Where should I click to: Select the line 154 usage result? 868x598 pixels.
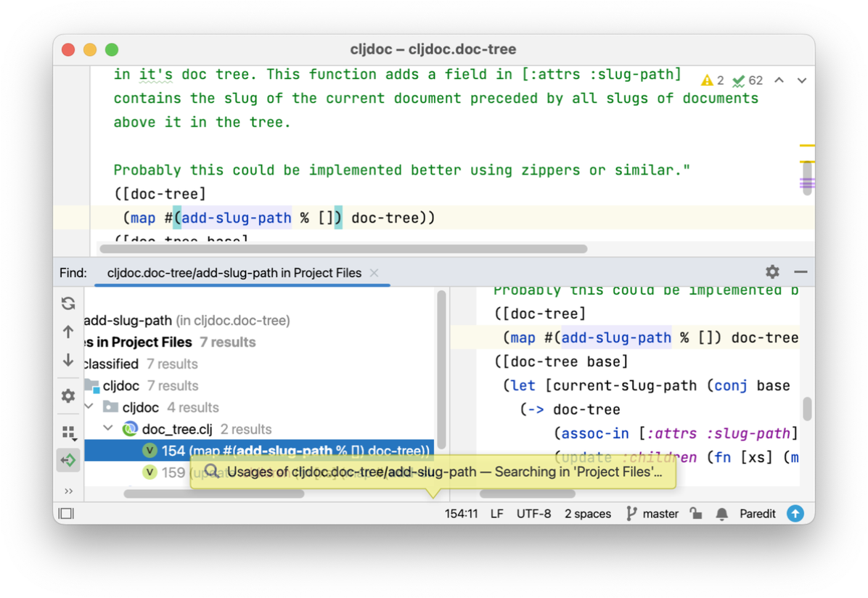pyautogui.click(x=259, y=451)
